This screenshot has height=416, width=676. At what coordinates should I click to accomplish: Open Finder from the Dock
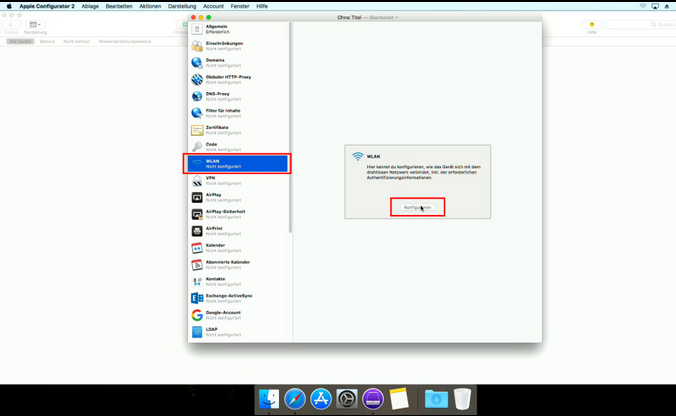pyautogui.click(x=269, y=399)
